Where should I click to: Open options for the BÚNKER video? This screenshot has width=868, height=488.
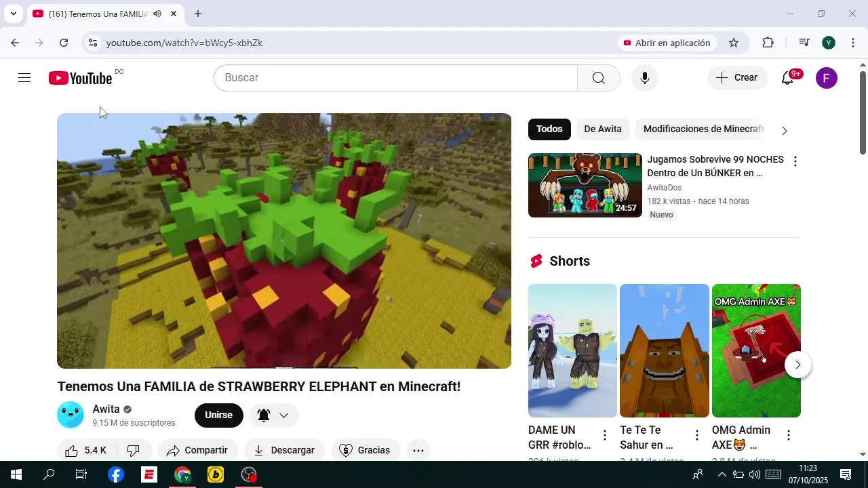point(795,161)
